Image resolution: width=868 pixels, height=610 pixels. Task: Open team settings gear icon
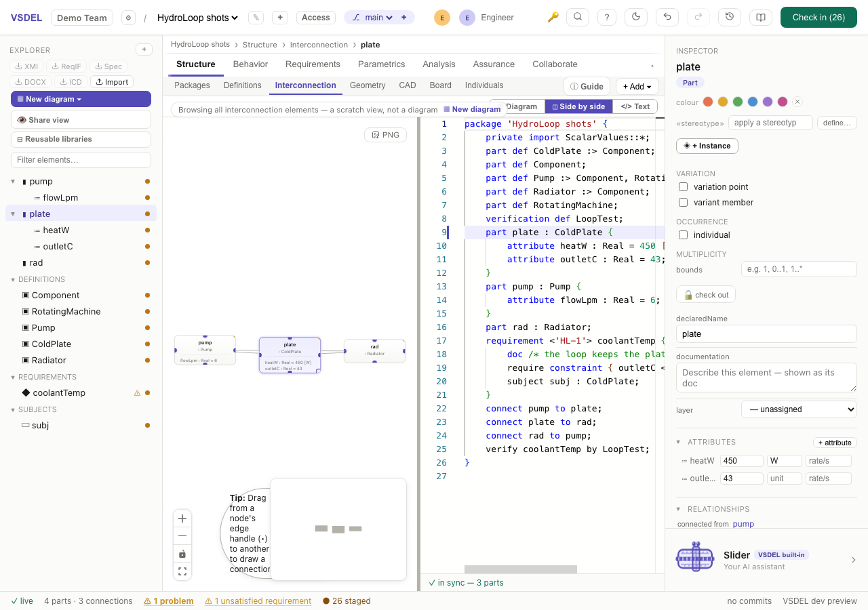128,18
